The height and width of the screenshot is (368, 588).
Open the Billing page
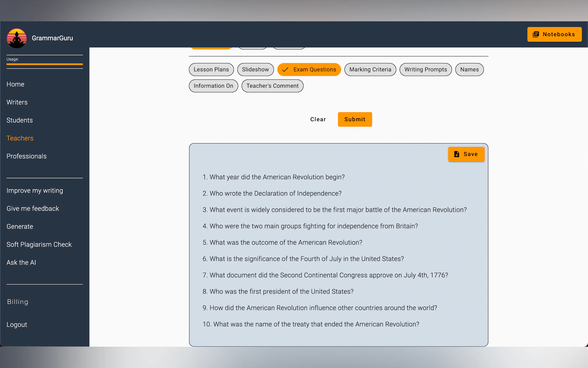pyautogui.click(x=18, y=302)
